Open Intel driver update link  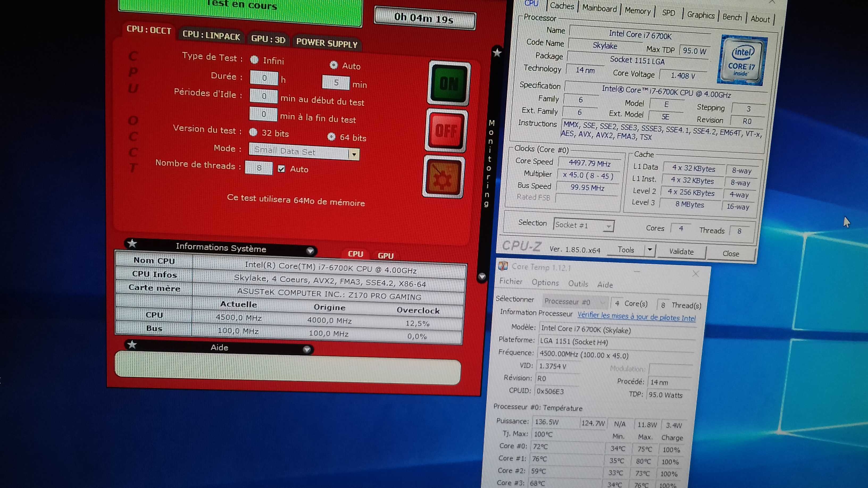[636, 316]
